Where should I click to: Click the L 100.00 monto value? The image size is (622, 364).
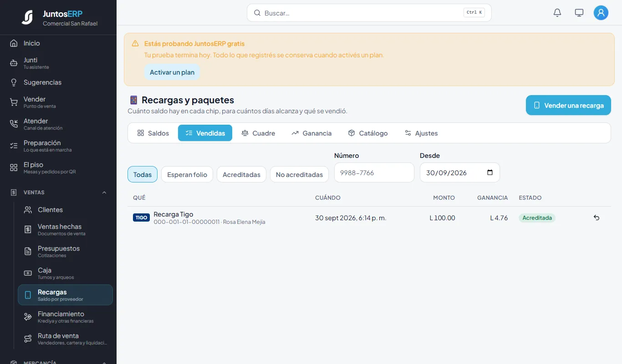tap(442, 218)
